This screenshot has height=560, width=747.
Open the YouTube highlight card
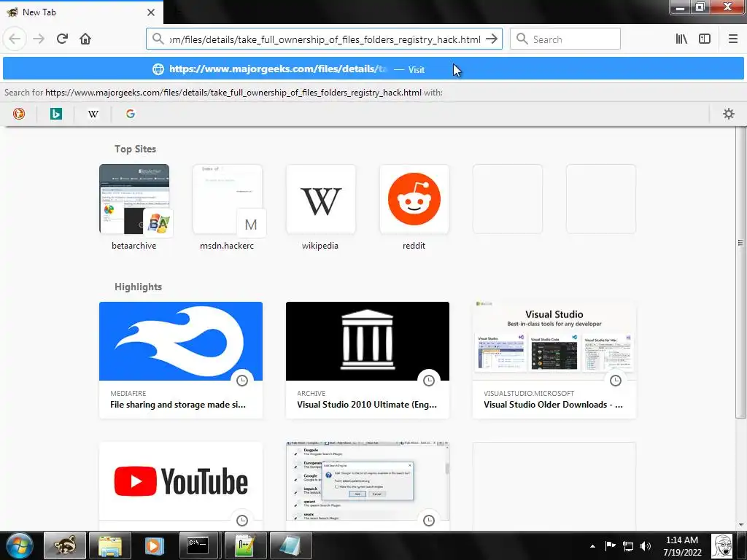[181, 486]
